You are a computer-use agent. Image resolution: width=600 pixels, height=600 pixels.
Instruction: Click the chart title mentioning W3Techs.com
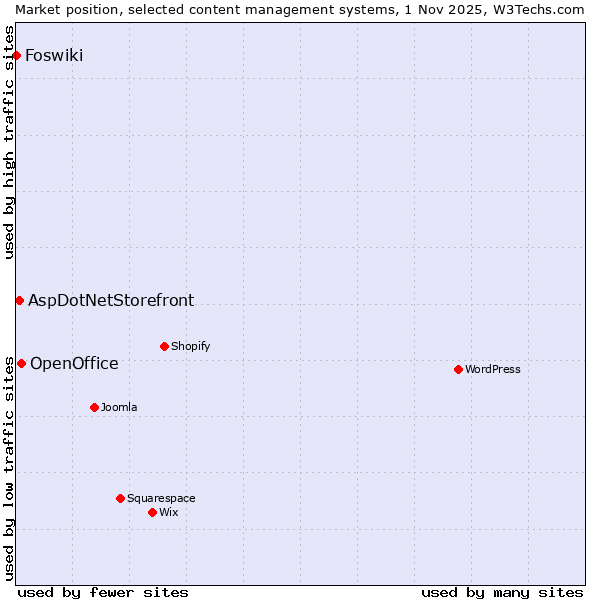point(300,9)
